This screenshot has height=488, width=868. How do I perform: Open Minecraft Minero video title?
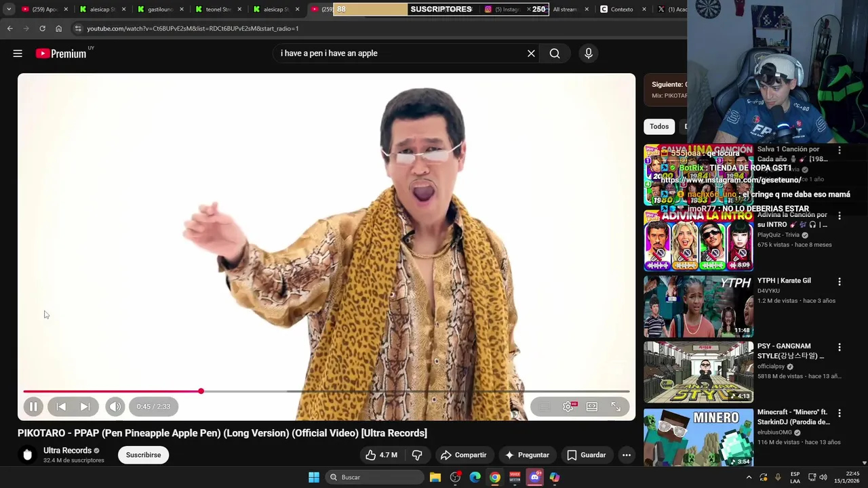coord(793,417)
